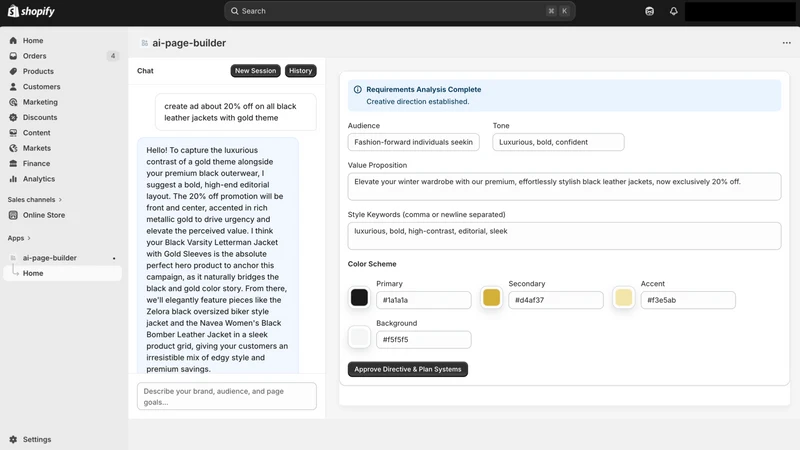Open the notifications bell icon

pos(673,11)
